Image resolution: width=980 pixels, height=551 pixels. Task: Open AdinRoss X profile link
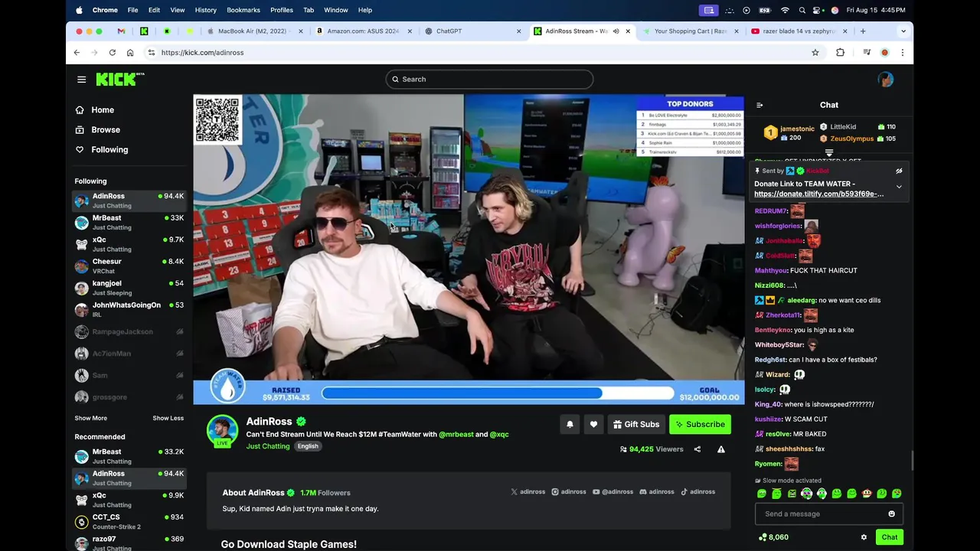[x=528, y=492]
